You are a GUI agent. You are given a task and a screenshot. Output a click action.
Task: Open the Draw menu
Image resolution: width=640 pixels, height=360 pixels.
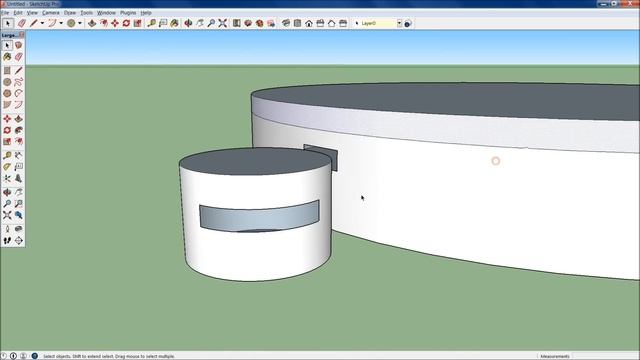click(x=70, y=13)
